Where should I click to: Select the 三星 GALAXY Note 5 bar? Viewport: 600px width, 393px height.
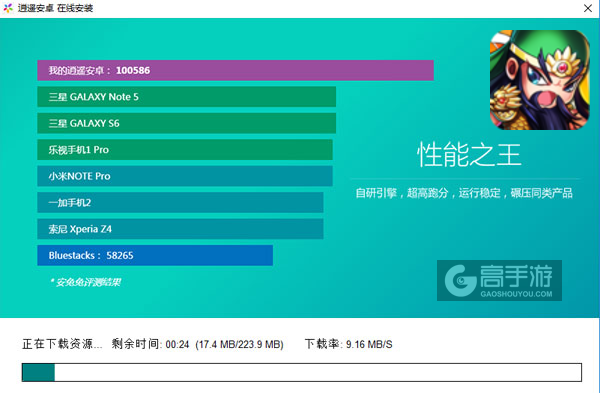[x=186, y=97]
